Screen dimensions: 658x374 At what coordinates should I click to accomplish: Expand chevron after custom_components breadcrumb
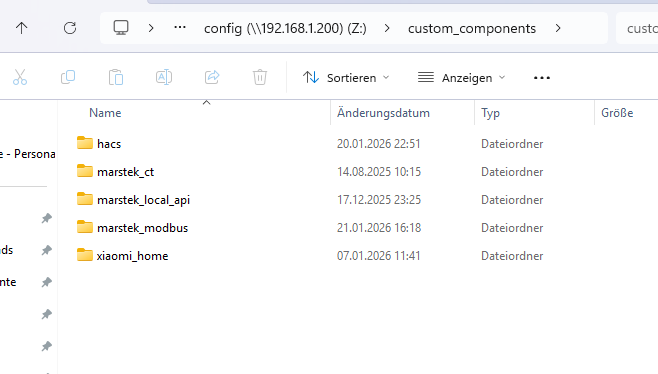pos(558,28)
